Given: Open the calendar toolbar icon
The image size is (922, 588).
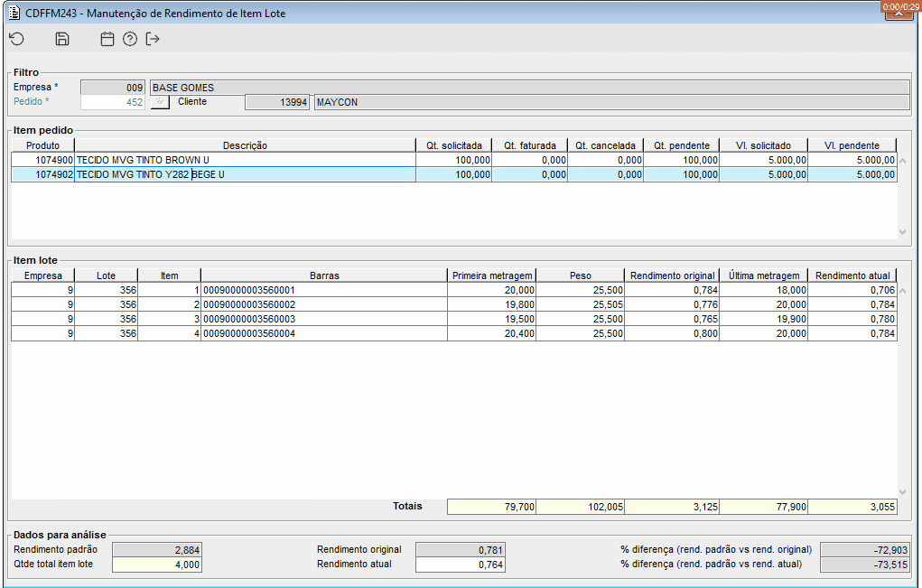Looking at the screenshot, I should tap(107, 39).
